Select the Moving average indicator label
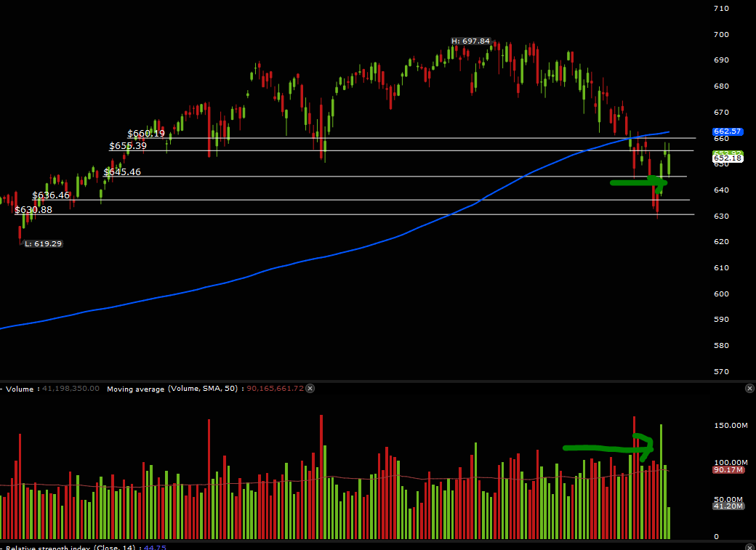The height and width of the screenshot is (550, 756). click(135, 389)
